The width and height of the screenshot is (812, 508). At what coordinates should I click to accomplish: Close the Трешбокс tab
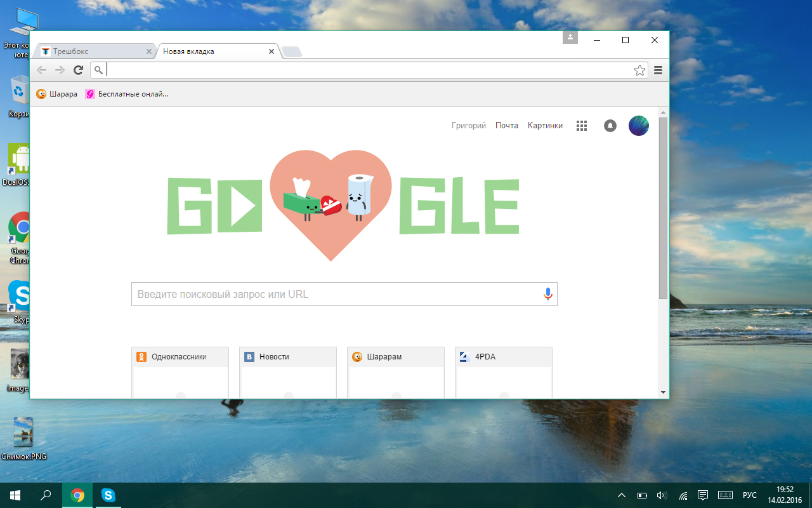coord(149,51)
